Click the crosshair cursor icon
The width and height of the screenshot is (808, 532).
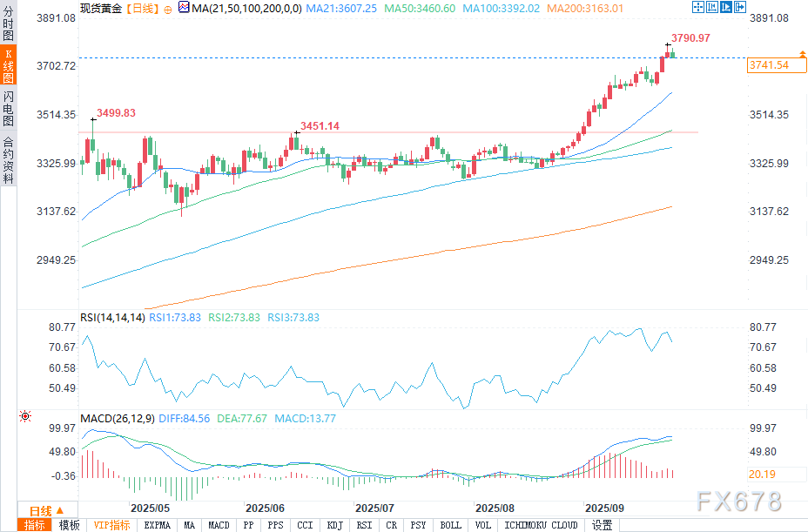pos(699,7)
